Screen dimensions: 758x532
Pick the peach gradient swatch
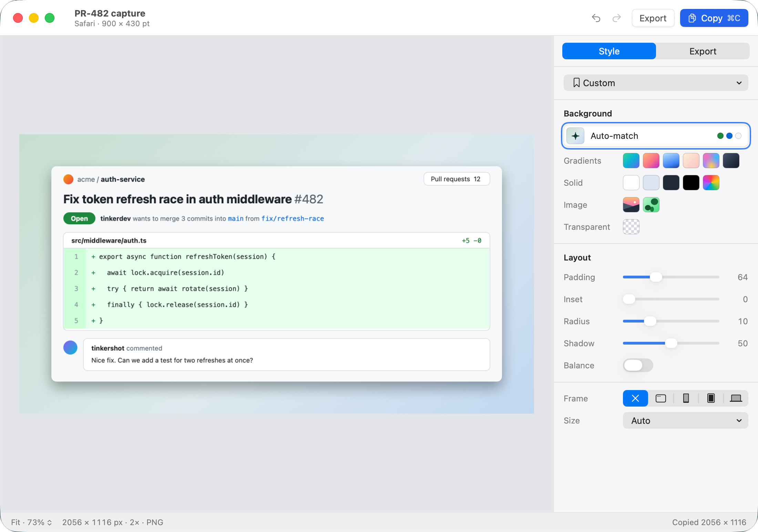tap(691, 161)
